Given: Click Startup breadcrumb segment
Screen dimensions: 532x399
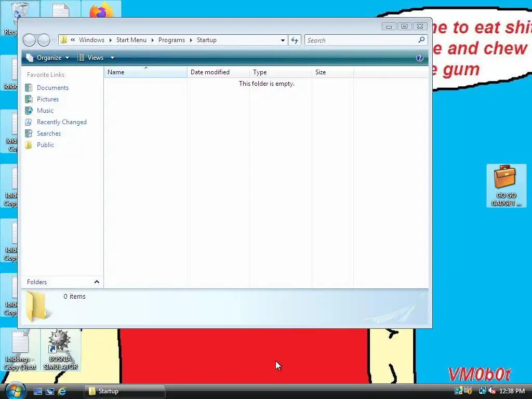Looking at the screenshot, I should tap(207, 40).
